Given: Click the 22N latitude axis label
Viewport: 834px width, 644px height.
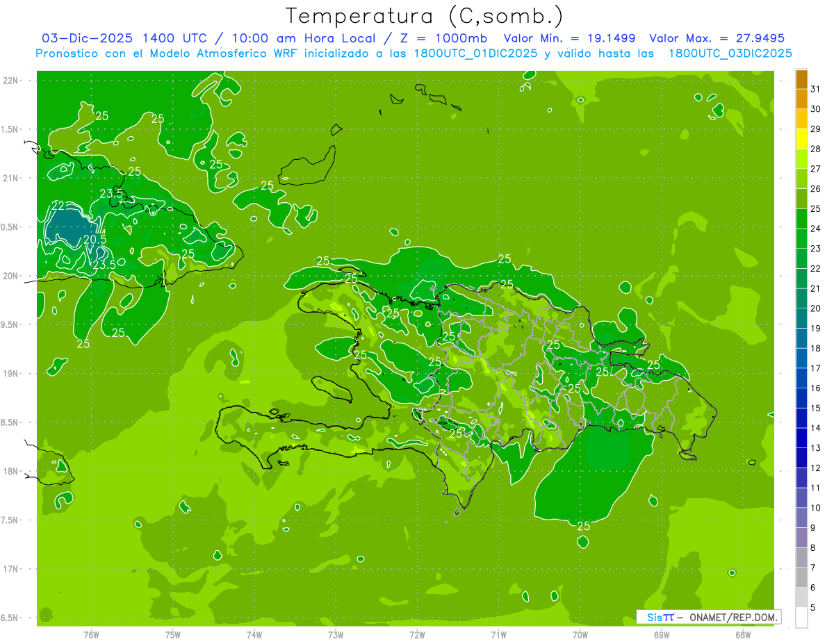Looking at the screenshot, I should [x=11, y=81].
